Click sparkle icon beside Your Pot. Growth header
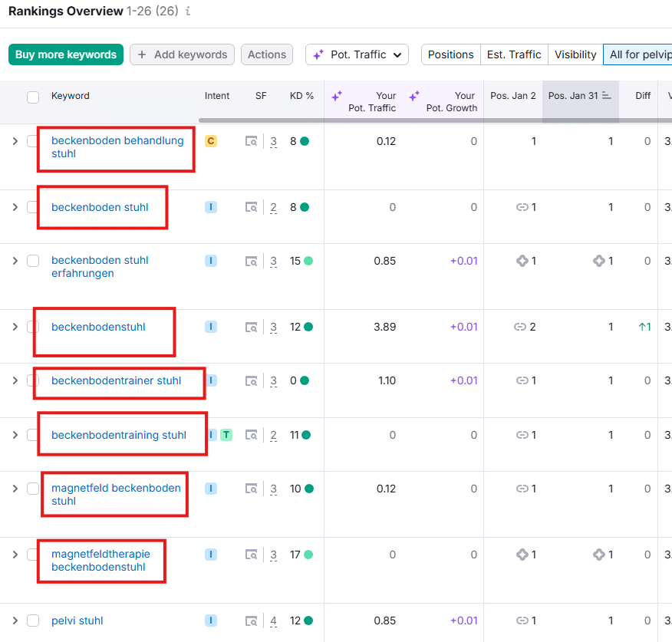The width and height of the screenshot is (672, 642). coord(414,96)
